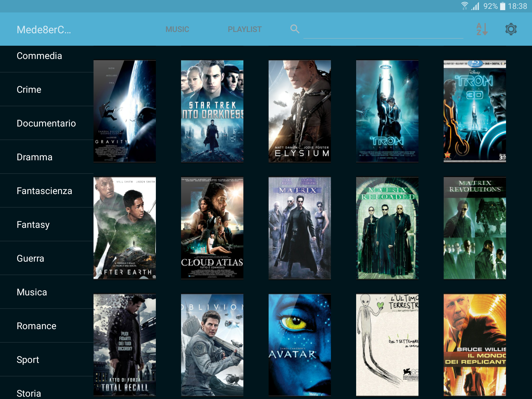Tap the 92% battery percentage text
Viewport: 532px width, 399px height.
point(490,6)
